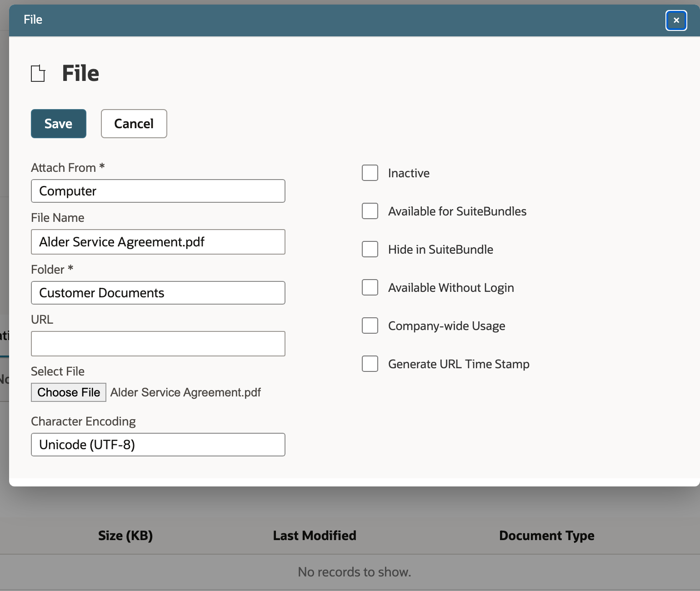The width and height of the screenshot is (700, 591).
Task: Toggle Company-wide Usage checkbox
Action: [x=370, y=326]
